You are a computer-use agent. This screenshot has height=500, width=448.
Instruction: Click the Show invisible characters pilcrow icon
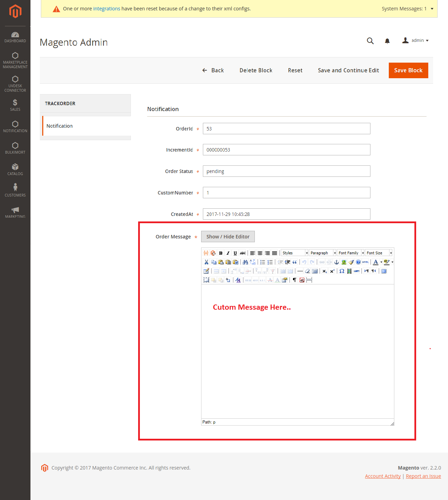click(294, 280)
